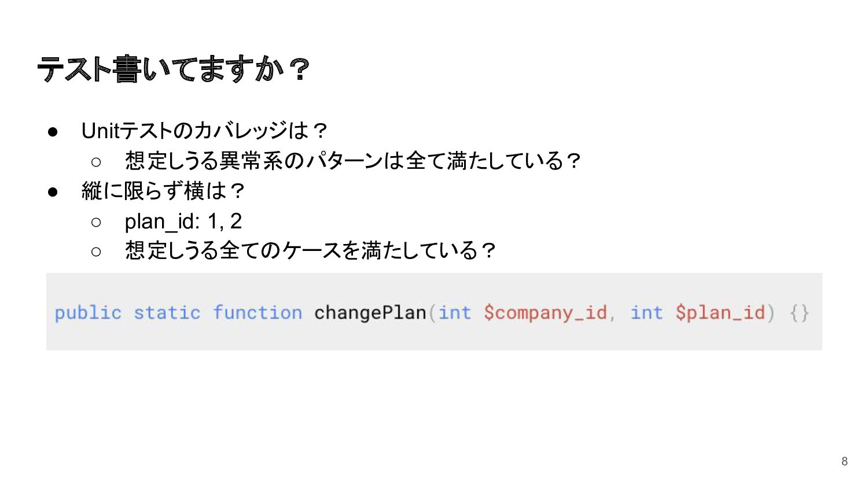868x488 pixels.
Task: Click the empty braces {} in code
Action: click(799, 313)
